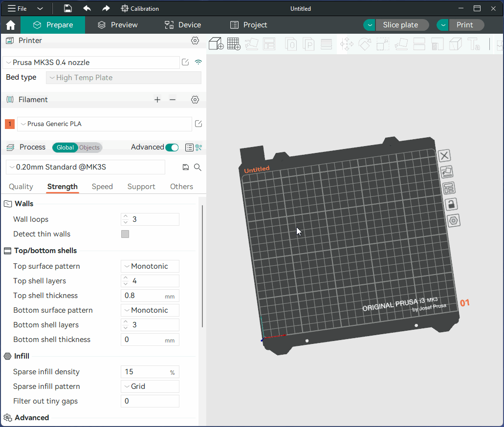Select the Cut tool

tap(419, 43)
